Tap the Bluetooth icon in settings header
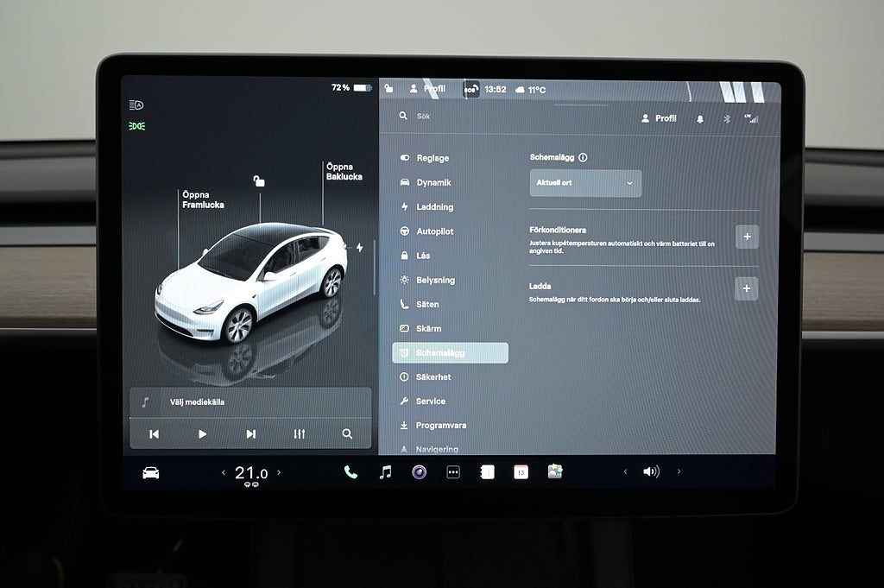This screenshot has width=884, height=588. 726,118
